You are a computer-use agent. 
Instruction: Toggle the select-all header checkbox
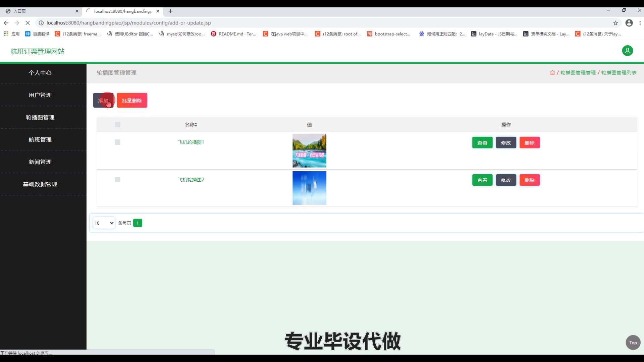click(x=117, y=125)
